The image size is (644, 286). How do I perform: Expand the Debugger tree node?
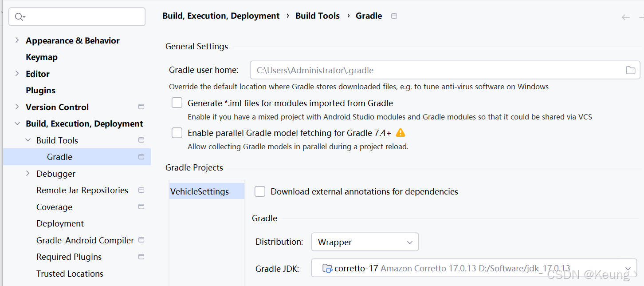point(28,174)
